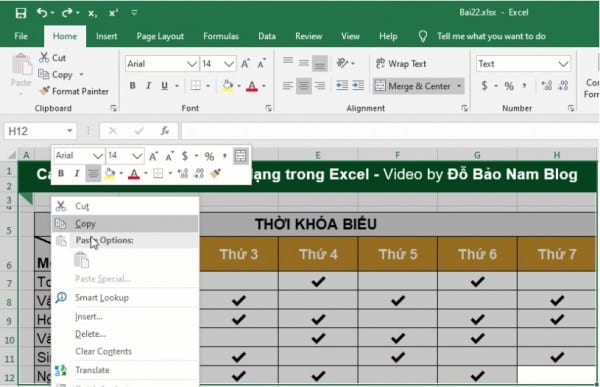Open the Clipboard dialog launcher
Screen dimensions: 600x387
[114, 108]
